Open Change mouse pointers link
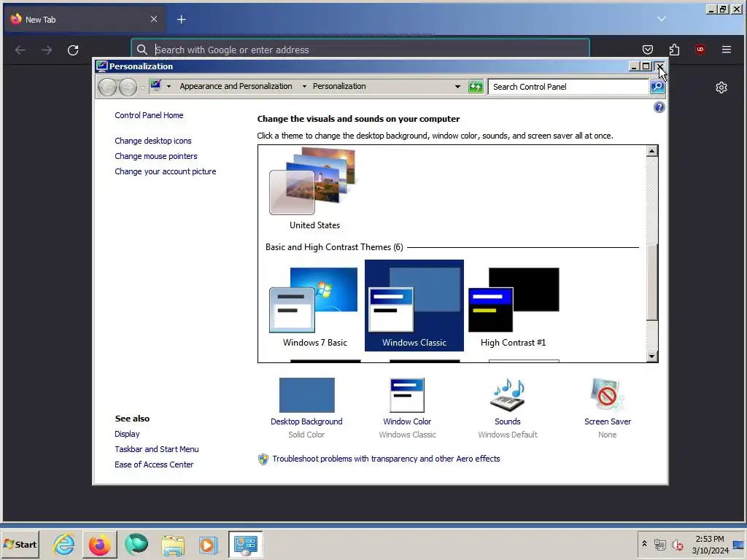 [156, 156]
